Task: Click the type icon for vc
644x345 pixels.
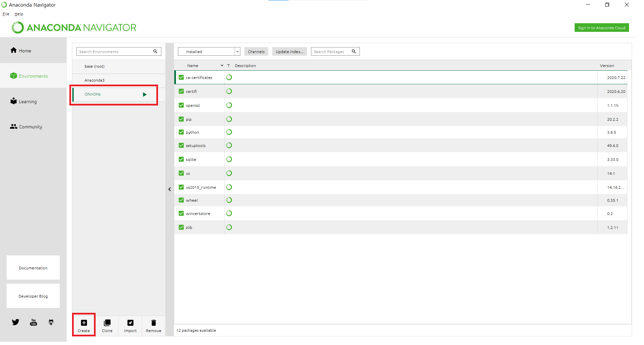Action: pyautogui.click(x=229, y=173)
